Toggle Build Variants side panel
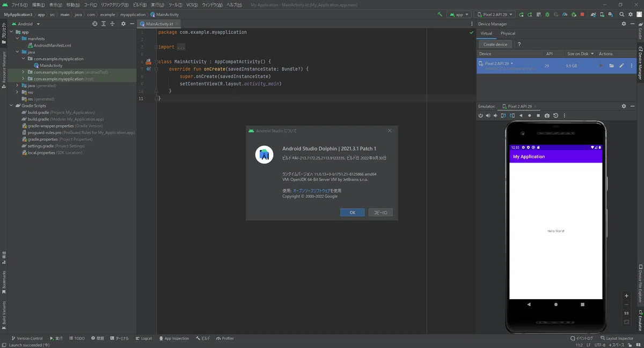Viewport: 644px width, 348px height. point(4,315)
